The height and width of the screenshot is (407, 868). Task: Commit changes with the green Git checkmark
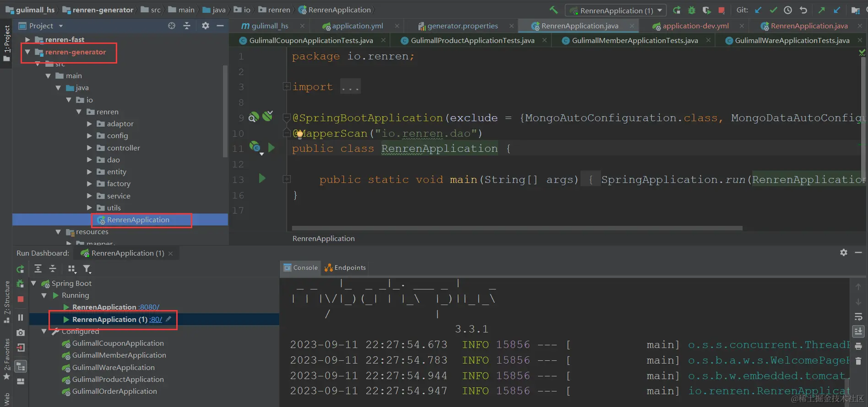tap(773, 10)
